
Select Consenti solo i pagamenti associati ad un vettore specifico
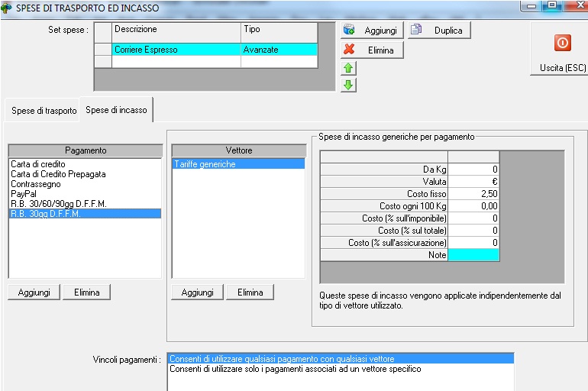click(341, 369)
